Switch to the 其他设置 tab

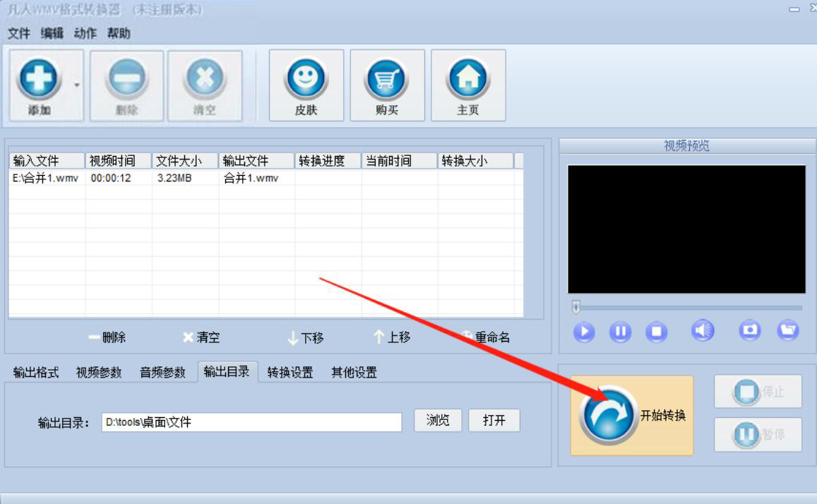tap(354, 372)
